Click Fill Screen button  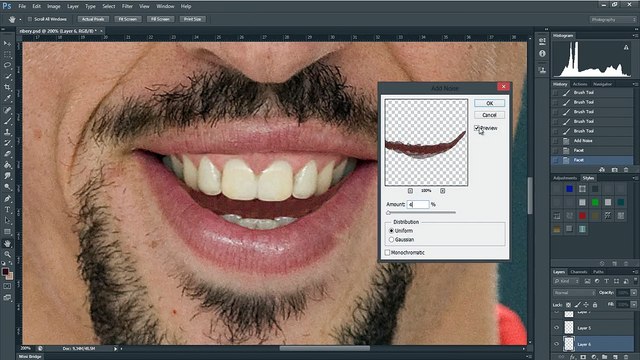click(160, 19)
